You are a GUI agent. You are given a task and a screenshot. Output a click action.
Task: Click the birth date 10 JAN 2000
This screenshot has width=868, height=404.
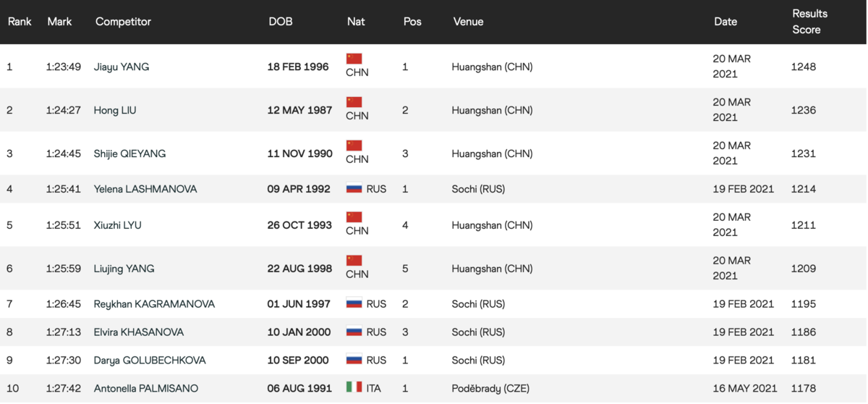coord(299,332)
